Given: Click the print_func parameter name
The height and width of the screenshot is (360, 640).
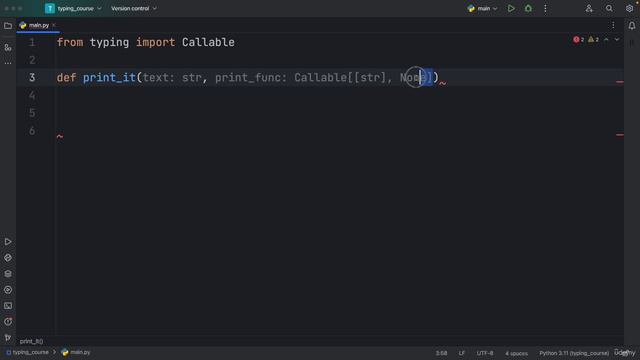Looking at the screenshot, I should 247,78.
